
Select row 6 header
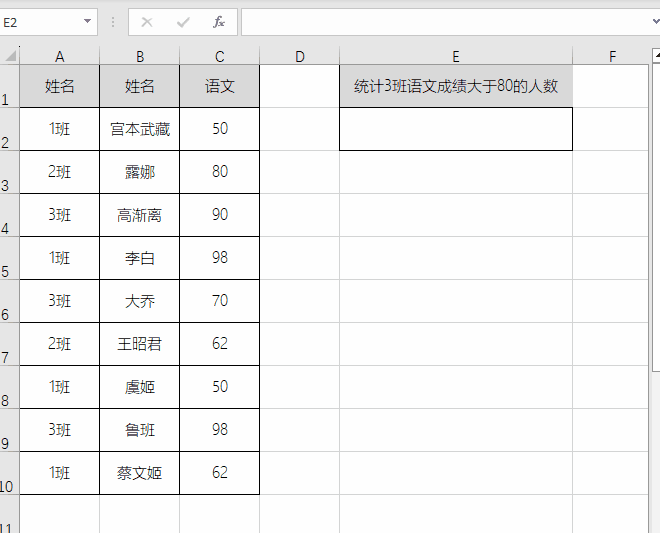(x=9, y=301)
